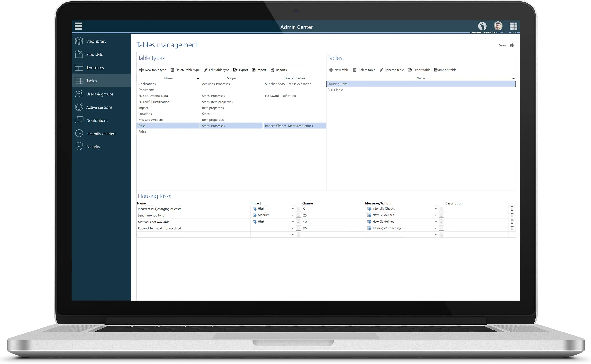The image size is (591, 364).
Task: Click the Engage Process logo icon
Action: [x=482, y=26]
